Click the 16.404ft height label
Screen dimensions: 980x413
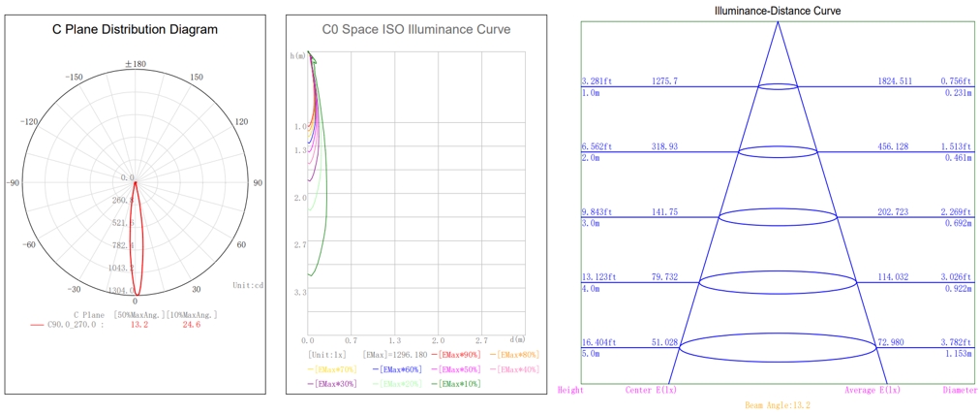point(598,342)
